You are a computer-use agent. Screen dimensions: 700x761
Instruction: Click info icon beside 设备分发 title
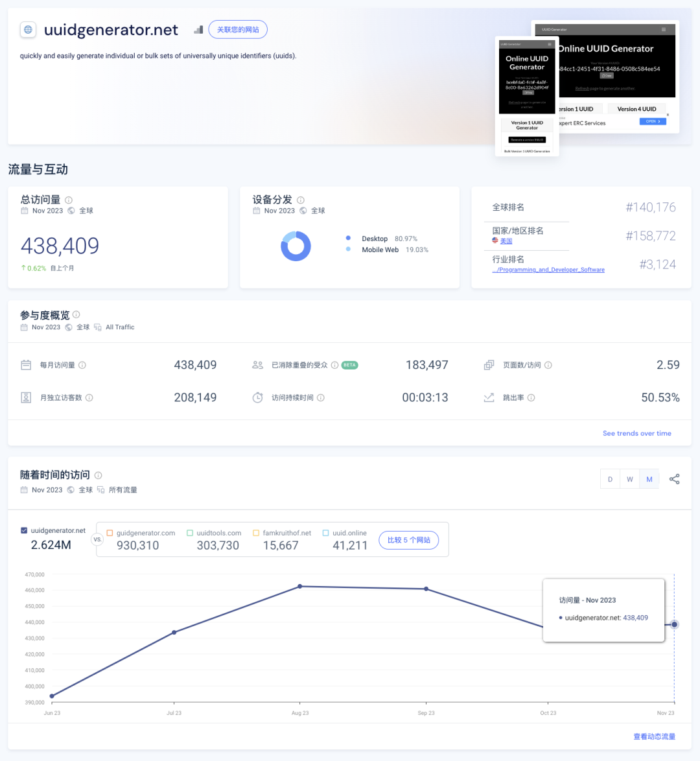tap(301, 200)
